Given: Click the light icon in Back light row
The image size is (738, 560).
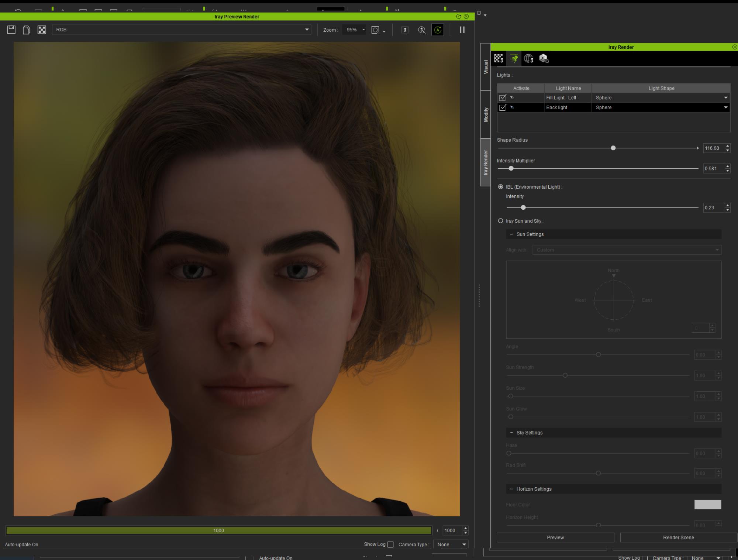Looking at the screenshot, I should click(512, 107).
